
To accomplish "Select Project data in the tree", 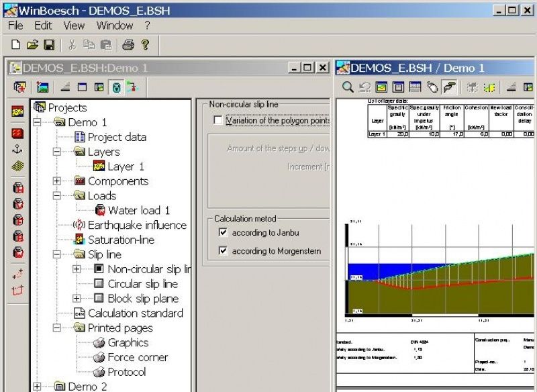I will coord(117,137).
